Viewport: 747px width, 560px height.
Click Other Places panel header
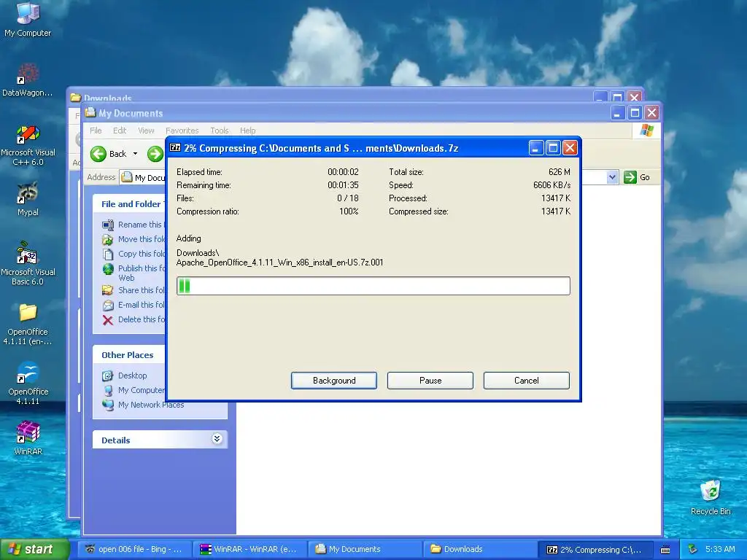point(127,355)
